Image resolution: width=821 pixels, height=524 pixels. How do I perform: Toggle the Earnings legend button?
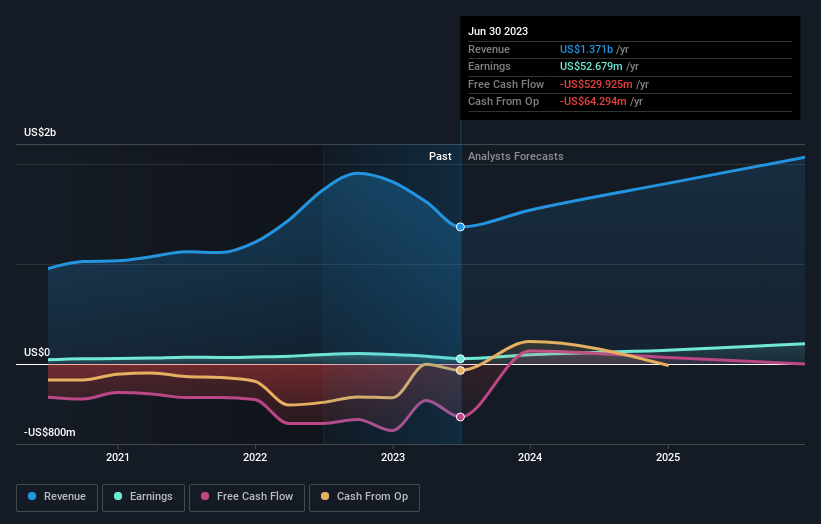click(143, 497)
